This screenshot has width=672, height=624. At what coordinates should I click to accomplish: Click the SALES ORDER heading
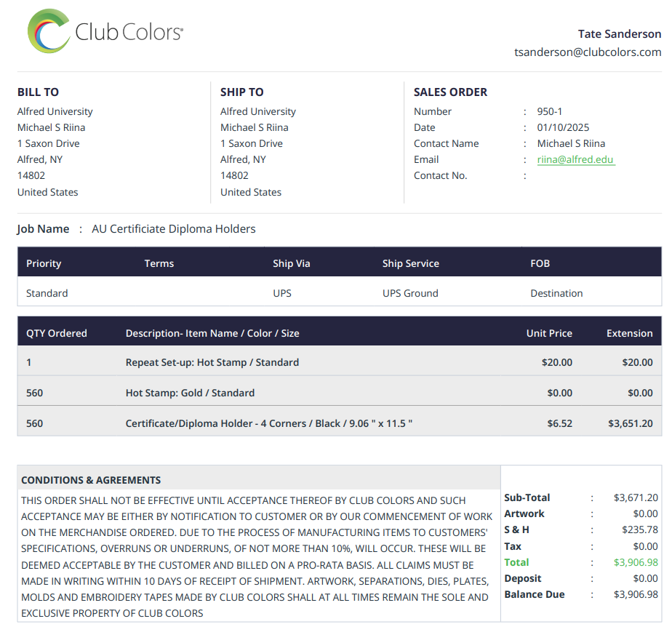tap(450, 92)
